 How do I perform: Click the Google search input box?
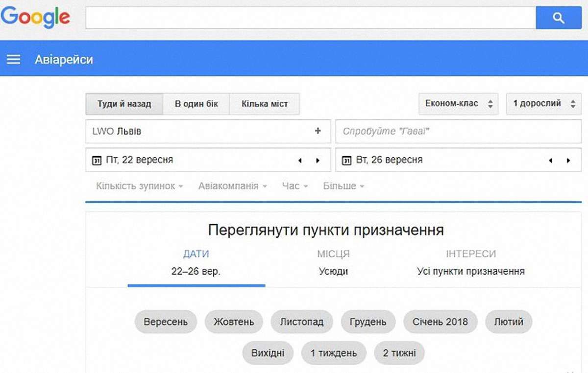311,18
